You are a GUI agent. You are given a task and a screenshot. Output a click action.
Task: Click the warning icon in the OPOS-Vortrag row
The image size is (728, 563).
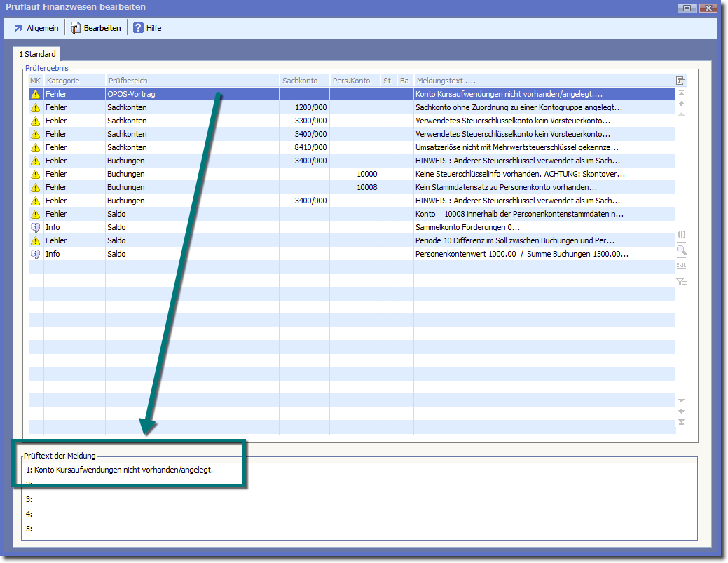coord(36,94)
